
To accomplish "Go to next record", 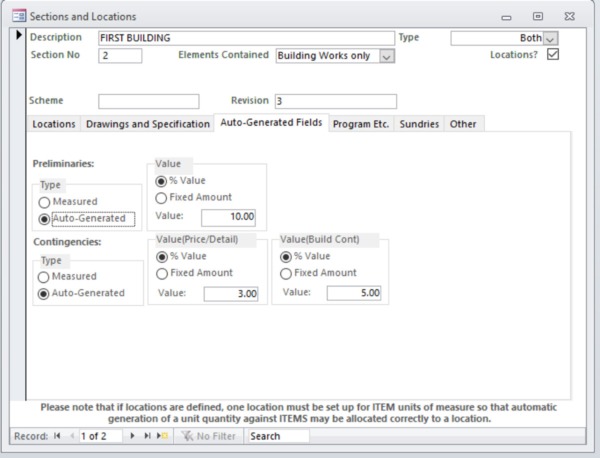I will click(x=132, y=436).
